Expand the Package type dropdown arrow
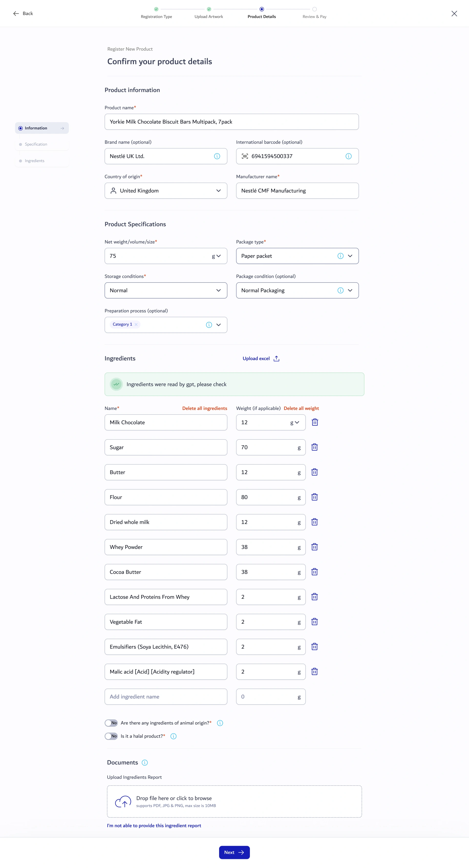The height and width of the screenshot is (868, 469). [350, 256]
